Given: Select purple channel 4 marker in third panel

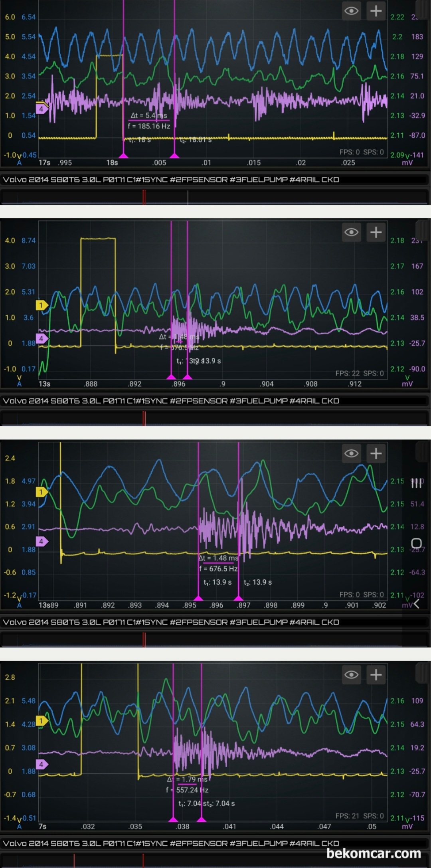Looking at the screenshot, I should 42,542.
